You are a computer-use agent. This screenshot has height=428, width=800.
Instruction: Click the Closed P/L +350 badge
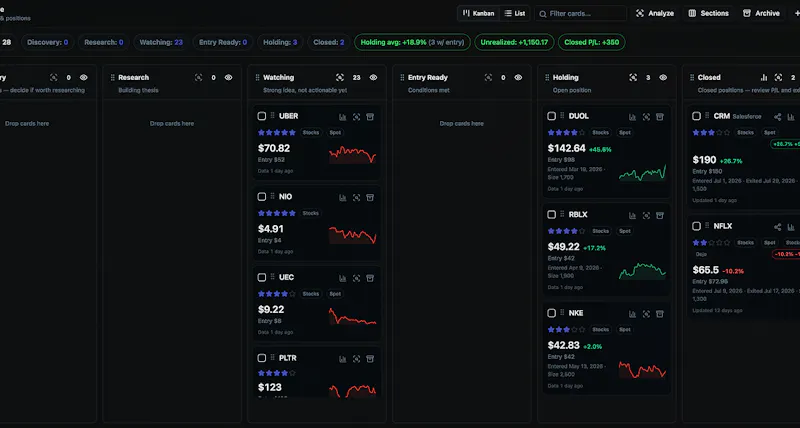point(591,42)
